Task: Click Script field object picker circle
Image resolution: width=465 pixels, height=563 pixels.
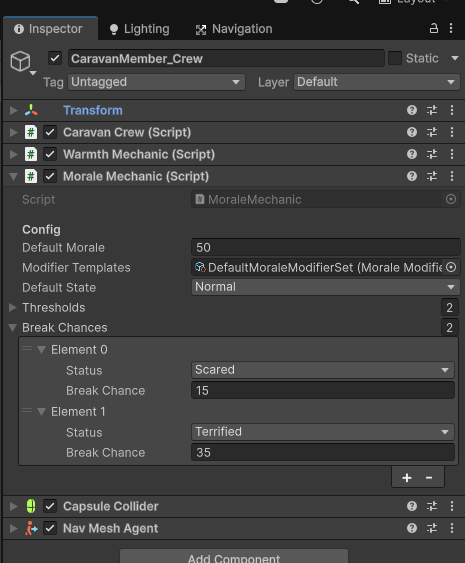Action: coord(451,199)
